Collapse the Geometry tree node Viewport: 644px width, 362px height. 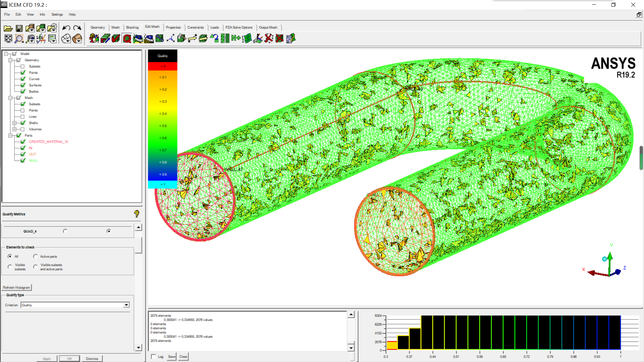pos(10,60)
